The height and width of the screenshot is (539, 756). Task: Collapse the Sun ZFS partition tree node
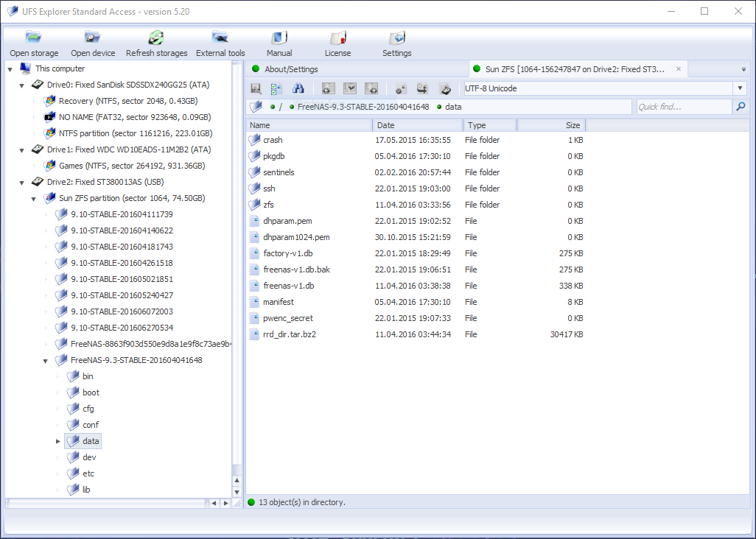pyautogui.click(x=34, y=198)
